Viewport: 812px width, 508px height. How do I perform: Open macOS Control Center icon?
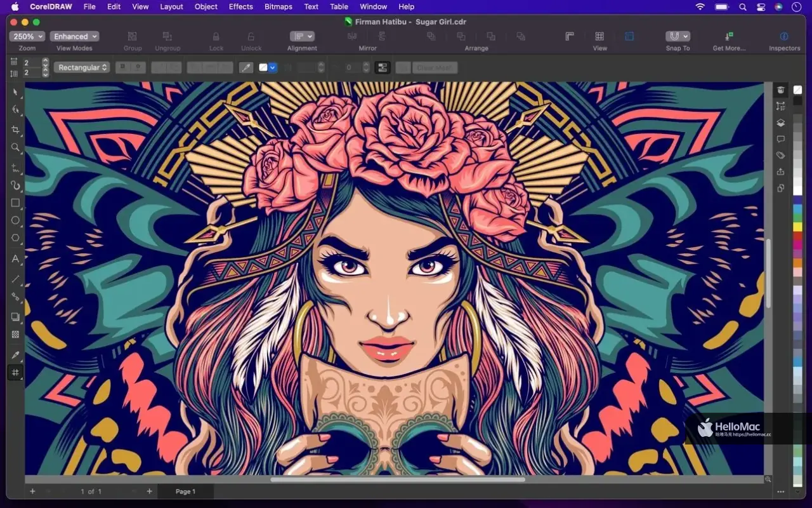pyautogui.click(x=761, y=6)
